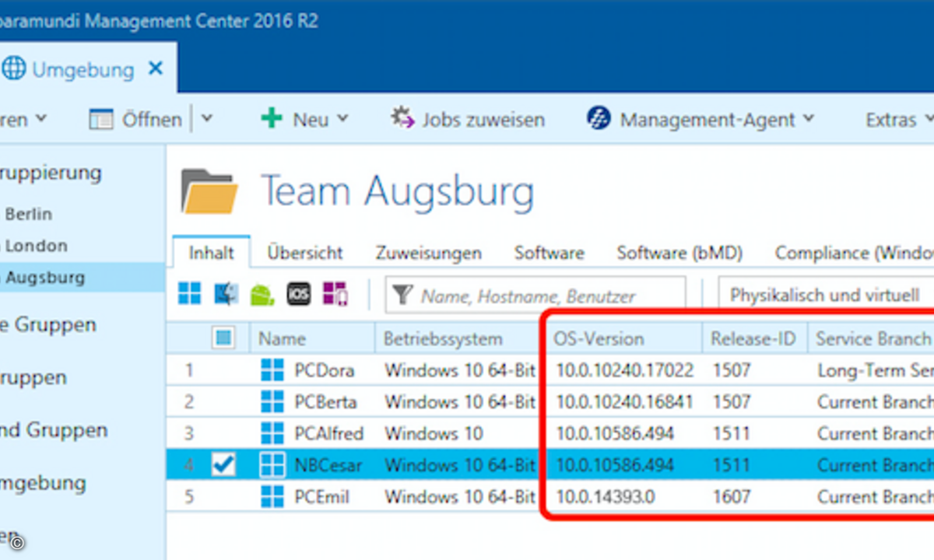Click the Windows icon next to NBCesar
Viewport: 934px width, 560px height.
tap(272, 465)
